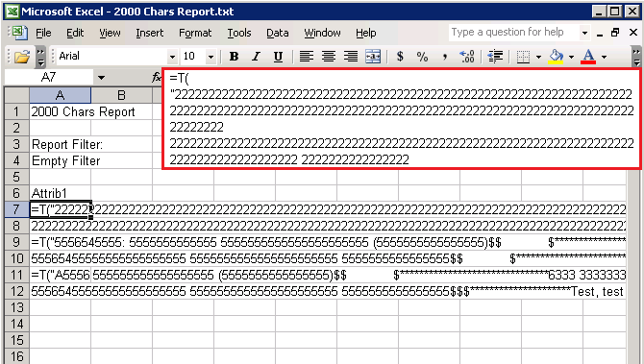Open the Insert menu
This screenshot has width=644, height=364.
pos(150,33)
